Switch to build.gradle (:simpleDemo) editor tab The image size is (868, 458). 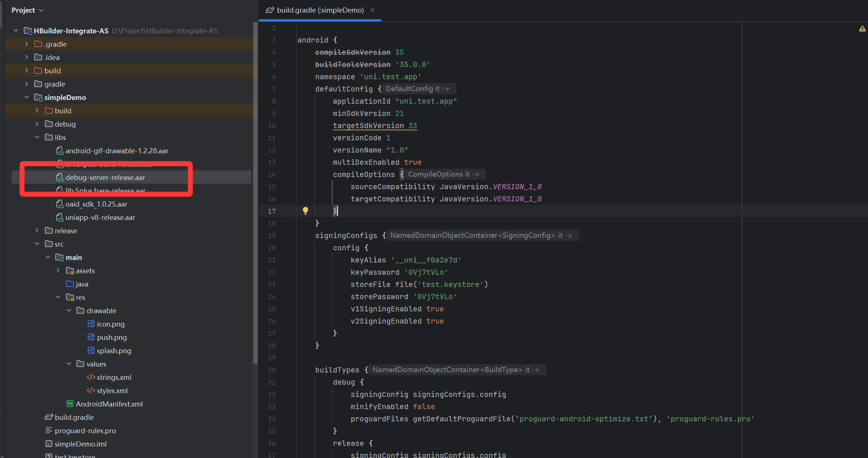click(320, 10)
